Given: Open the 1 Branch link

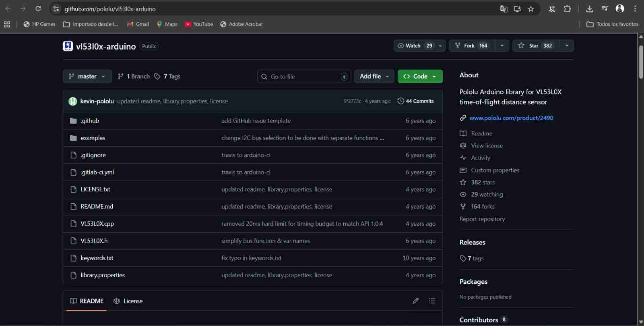Looking at the screenshot, I should click(x=133, y=76).
